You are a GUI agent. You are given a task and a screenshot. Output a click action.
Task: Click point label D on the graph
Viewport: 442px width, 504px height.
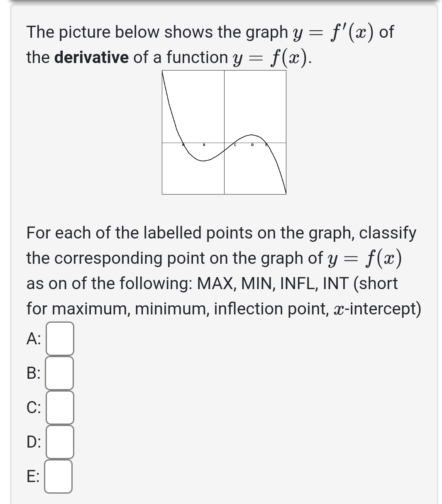(252, 145)
